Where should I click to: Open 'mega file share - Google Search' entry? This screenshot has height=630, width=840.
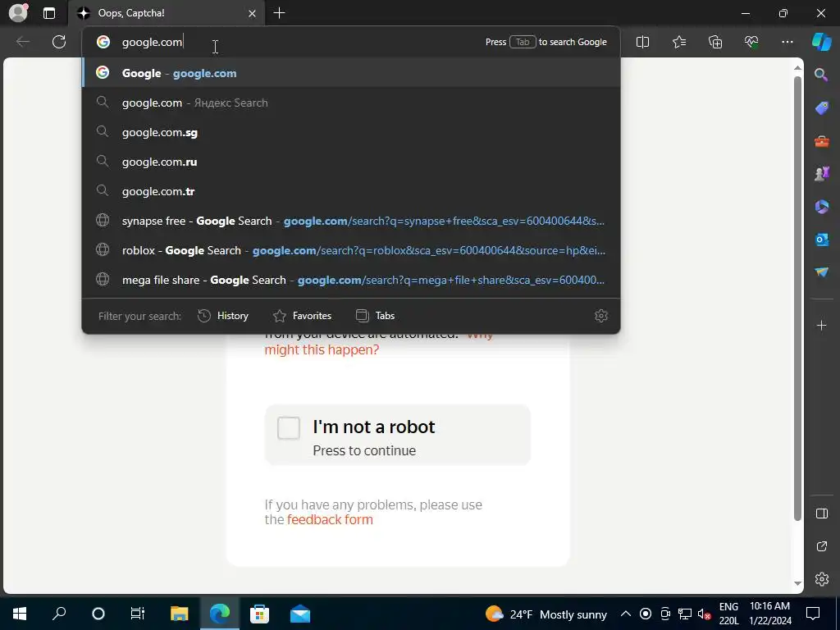(351, 279)
